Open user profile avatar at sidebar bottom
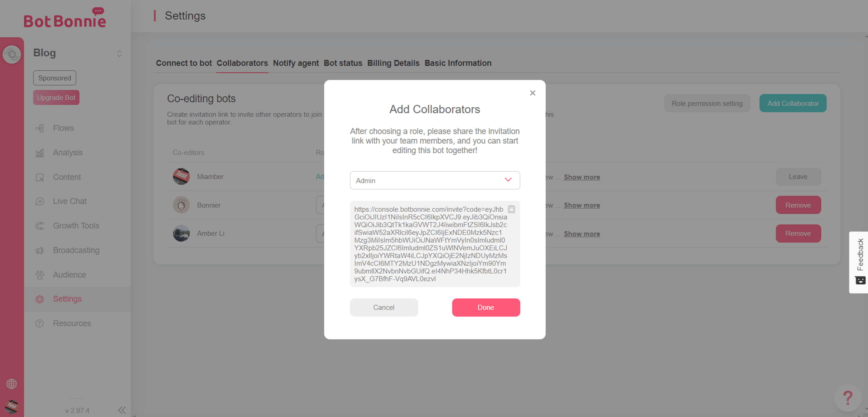Viewport: 868px width, 417px height. tap(12, 407)
